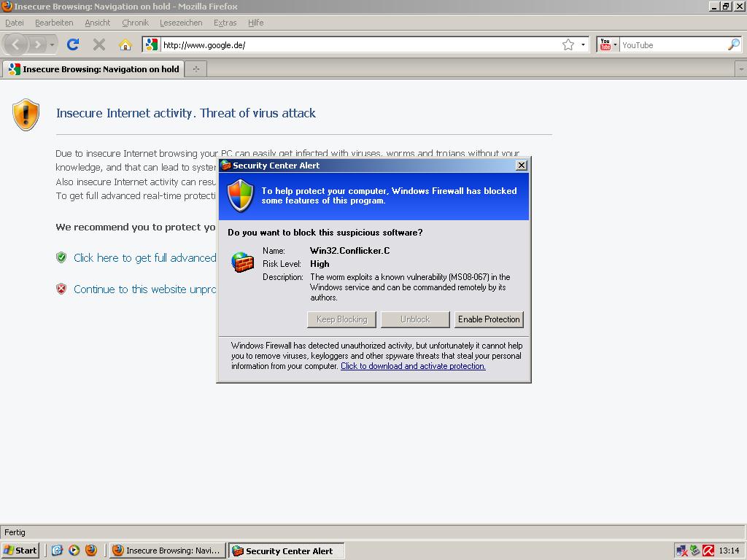Click the Security Center Alert title bar icon

pyautogui.click(x=226, y=166)
